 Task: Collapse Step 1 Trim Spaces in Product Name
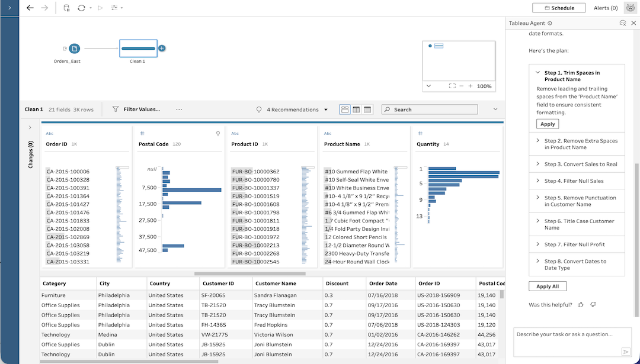[538, 73]
